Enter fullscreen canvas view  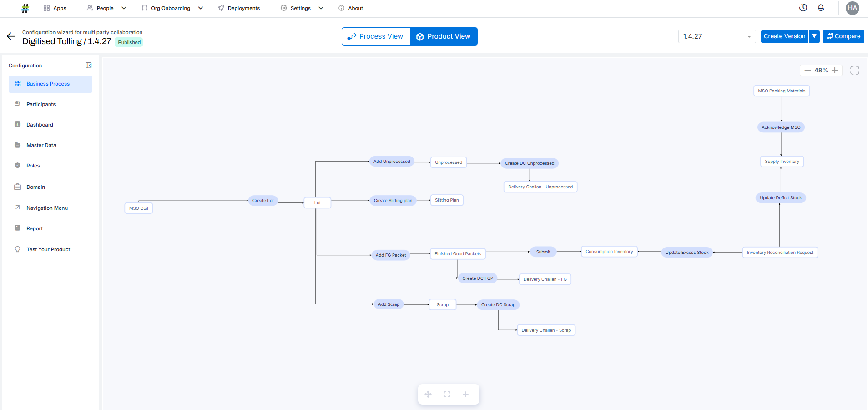tap(854, 70)
